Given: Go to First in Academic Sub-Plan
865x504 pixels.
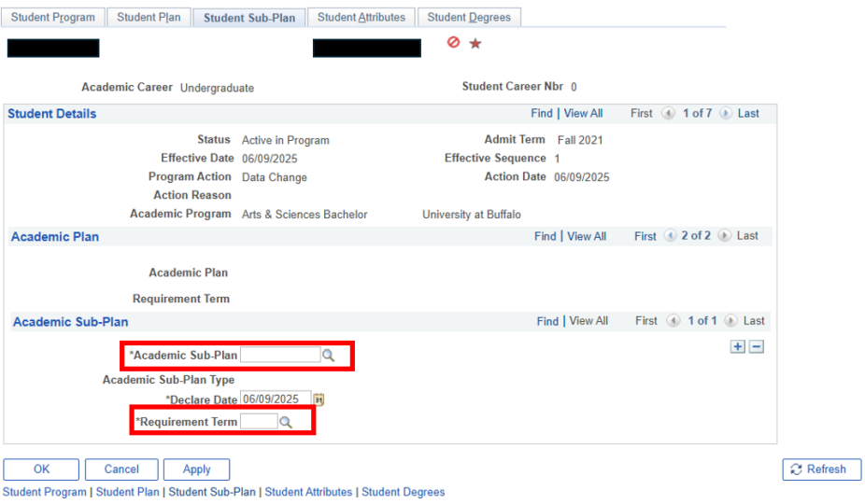Looking at the screenshot, I should pyautogui.click(x=646, y=321).
